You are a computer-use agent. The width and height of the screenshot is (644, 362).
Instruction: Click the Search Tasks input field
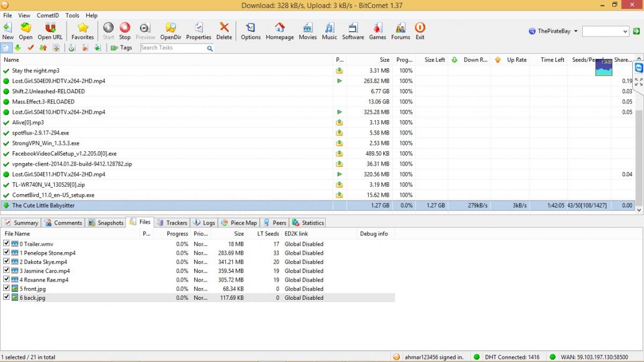point(173,48)
